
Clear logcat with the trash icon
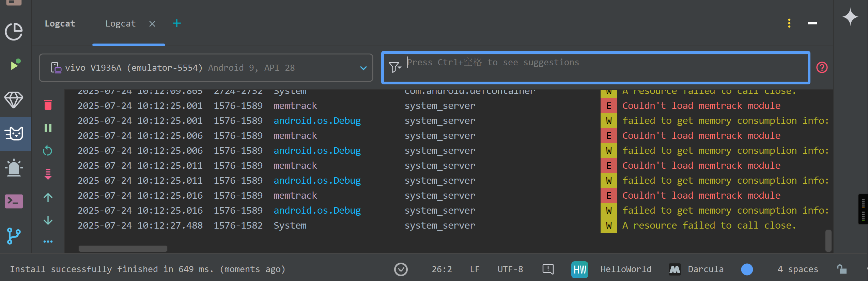coord(48,105)
